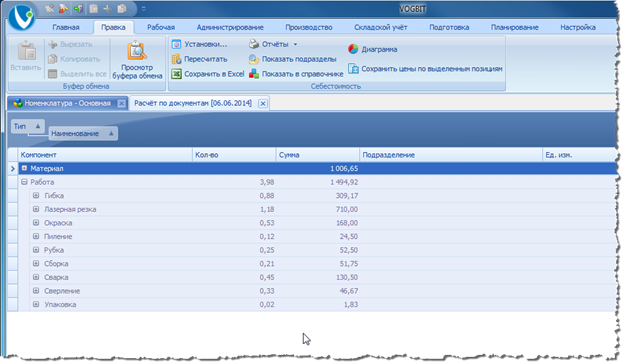
Task: Click the Показать подразделы label
Action: tap(299, 59)
